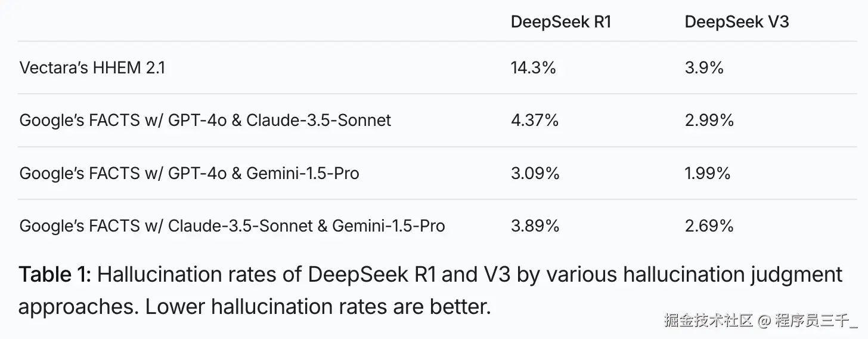Pick the 1.99% table cell

click(x=708, y=173)
